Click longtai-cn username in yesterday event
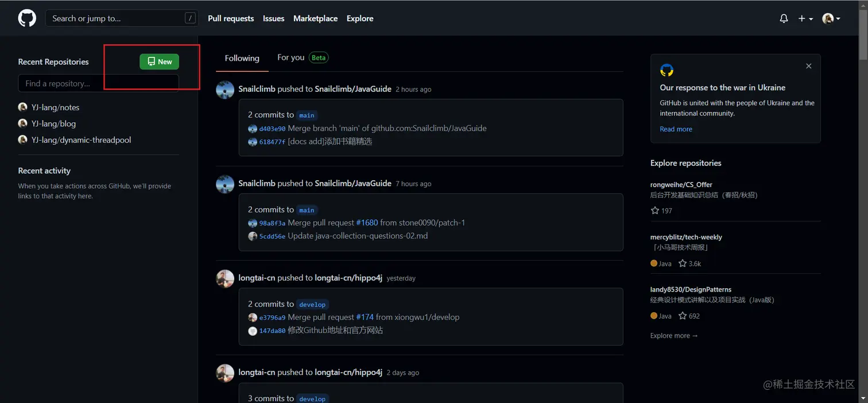 click(257, 278)
